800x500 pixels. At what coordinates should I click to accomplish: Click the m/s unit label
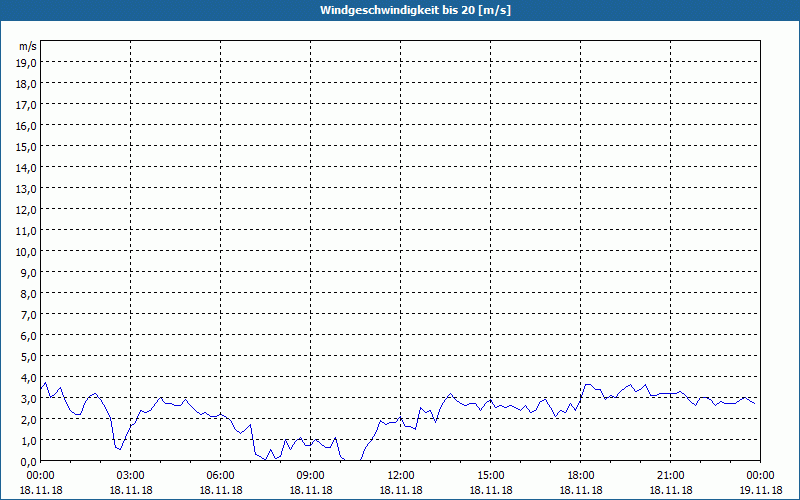(x=28, y=46)
